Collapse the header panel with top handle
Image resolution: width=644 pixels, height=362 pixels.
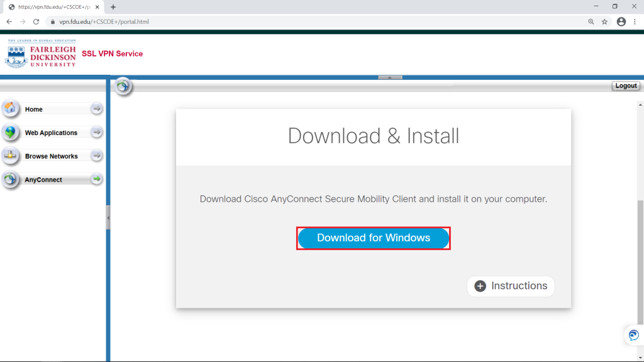click(x=390, y=77)
